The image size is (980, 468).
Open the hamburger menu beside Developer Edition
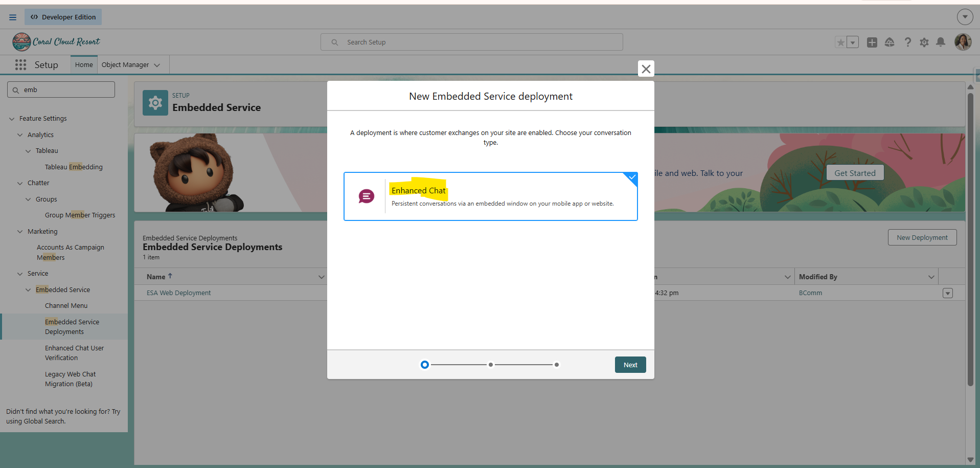point(13,17)
